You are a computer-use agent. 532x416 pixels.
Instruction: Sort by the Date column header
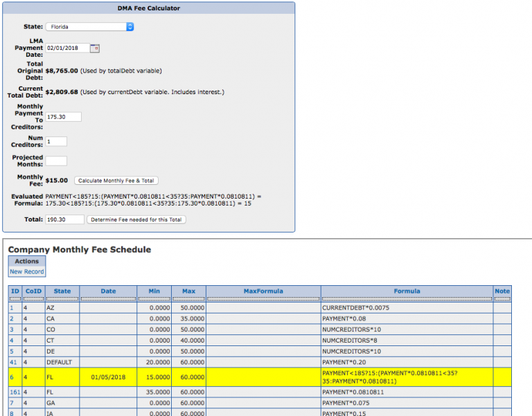108,291
